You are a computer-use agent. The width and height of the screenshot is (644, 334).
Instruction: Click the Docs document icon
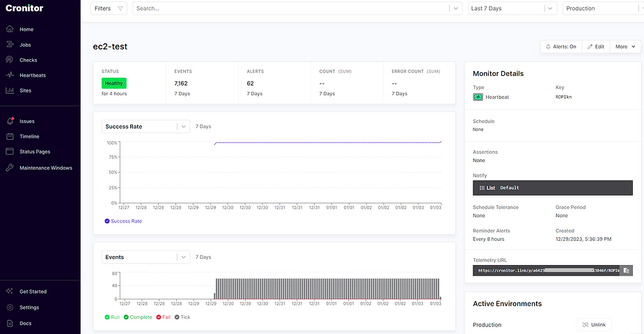[x=10, y=324]
